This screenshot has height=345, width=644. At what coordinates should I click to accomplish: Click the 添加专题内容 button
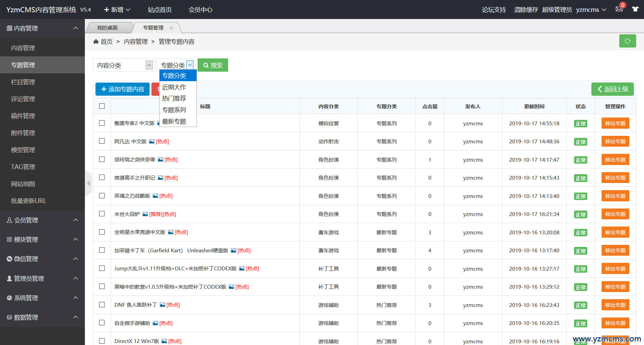point(123,89)
